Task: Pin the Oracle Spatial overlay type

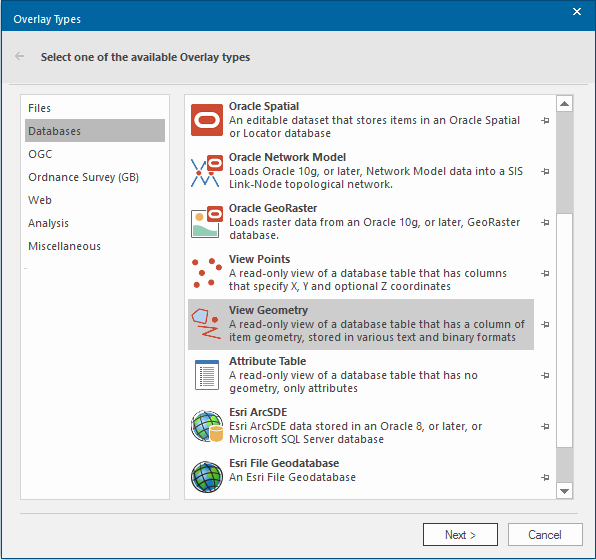Action: tap(545, 121)
